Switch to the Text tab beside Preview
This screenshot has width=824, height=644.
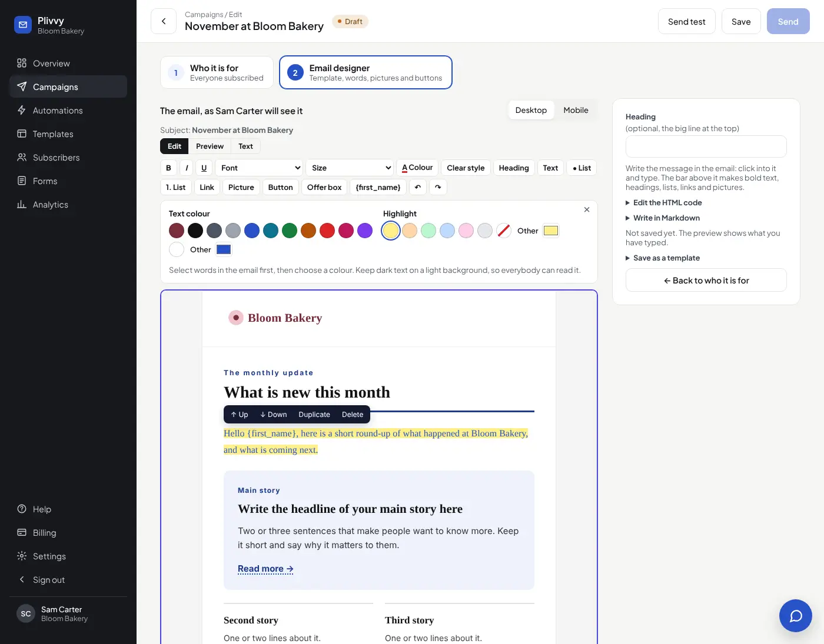click(x=245, y=146)
